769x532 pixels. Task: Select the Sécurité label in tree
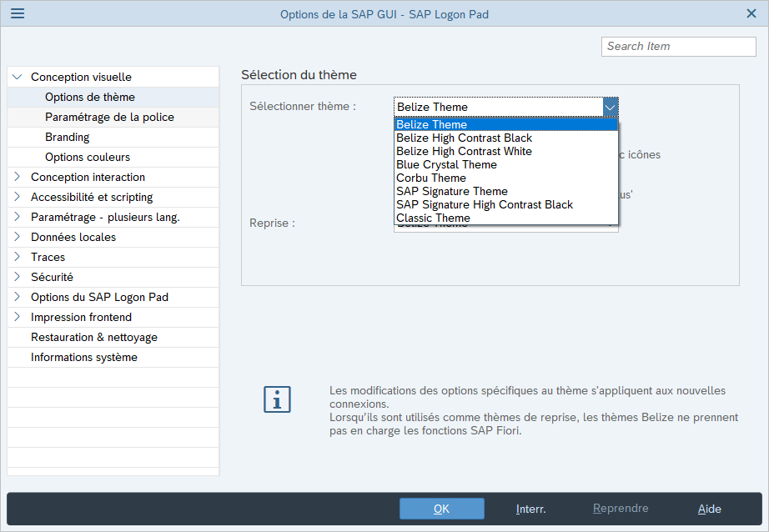[x=52, y=277]
